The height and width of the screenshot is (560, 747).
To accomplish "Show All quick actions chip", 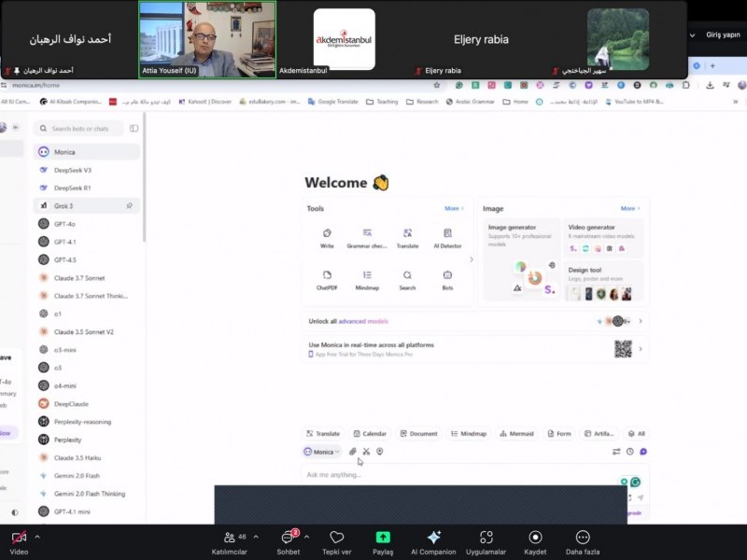I will click(x=637, y=433).
